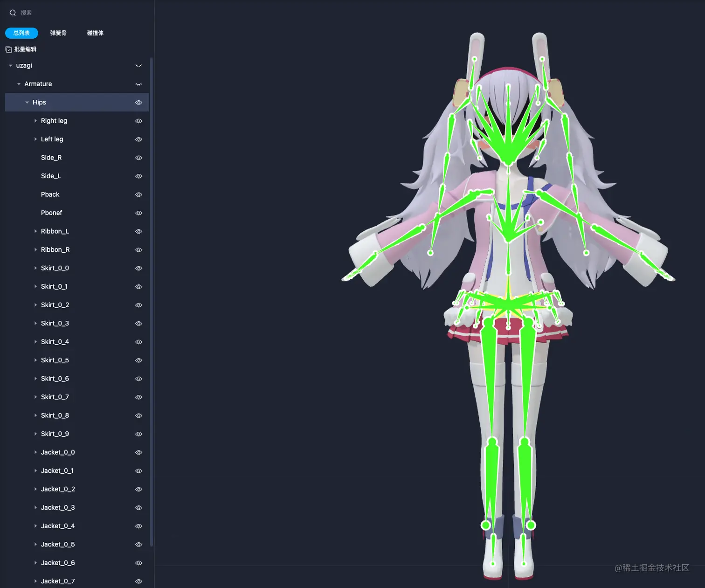Screen dimensions: 705x588
Task: Hide Skirt_0_2 via eye icon
Action: (138, 305)
